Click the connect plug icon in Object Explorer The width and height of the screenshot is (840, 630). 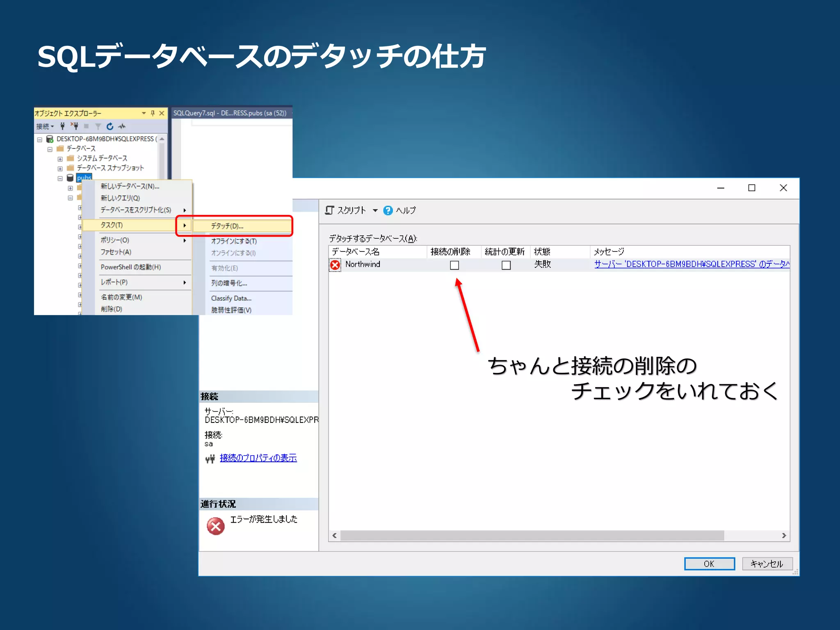tap(62, 126)
